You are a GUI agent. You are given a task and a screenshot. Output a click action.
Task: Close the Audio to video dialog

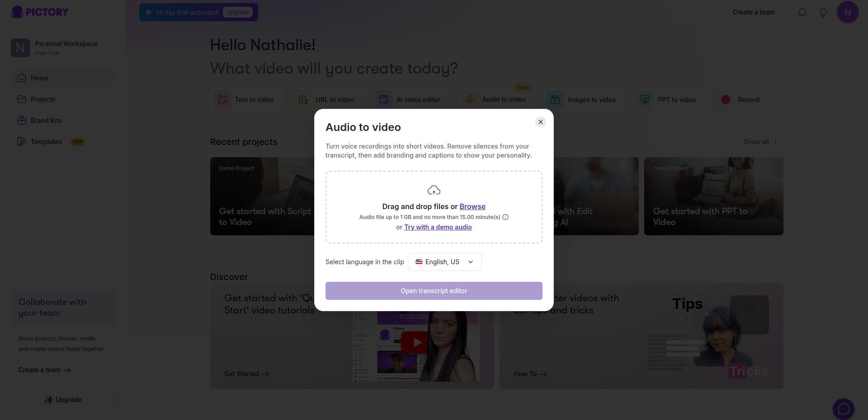(x=540, y=122)
